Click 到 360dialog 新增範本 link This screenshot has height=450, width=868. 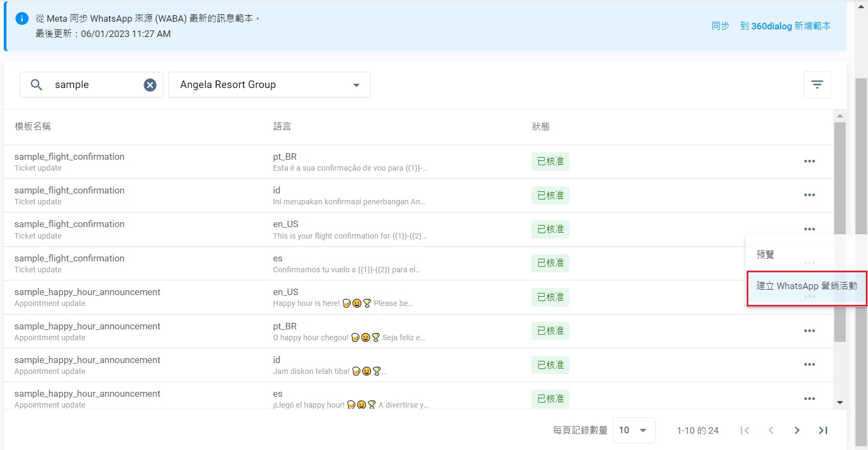(785, 26)
